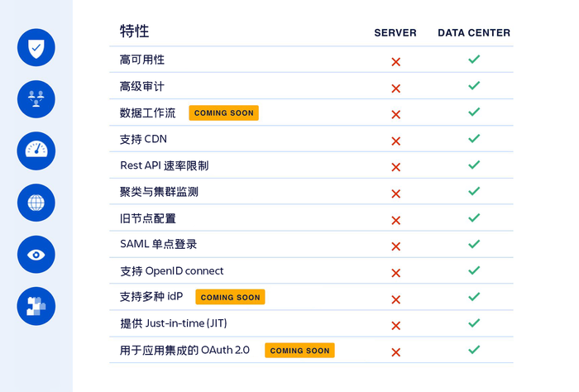Click the Rest API 速率限制 row label
This screenshot has width=579, height=392.
165,165
